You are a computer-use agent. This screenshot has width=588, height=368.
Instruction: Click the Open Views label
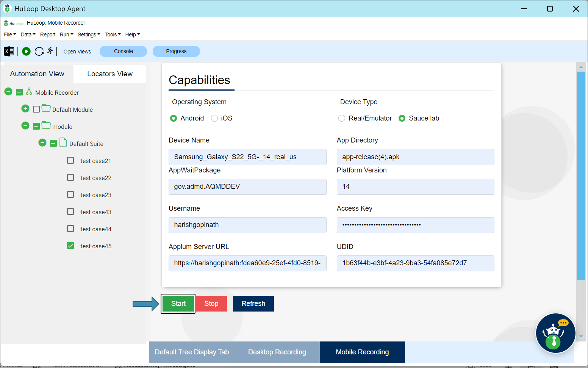pyautogui.click(x=77, y=52)
